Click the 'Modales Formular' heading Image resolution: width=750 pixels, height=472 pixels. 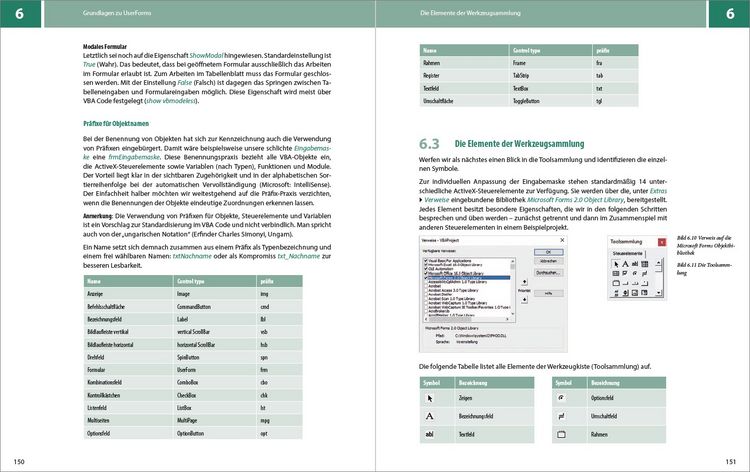[x=105, y=46]
